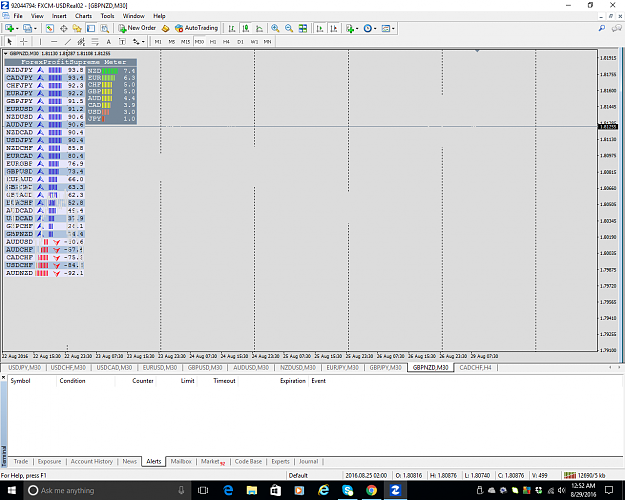The width and height of the screenshot is (625, 500).
Task: Toggle Chart Shift
Action: [334, 28]
